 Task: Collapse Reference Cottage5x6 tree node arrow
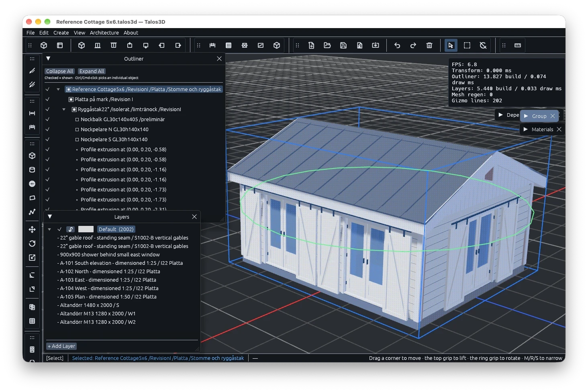tap(58, 89)
